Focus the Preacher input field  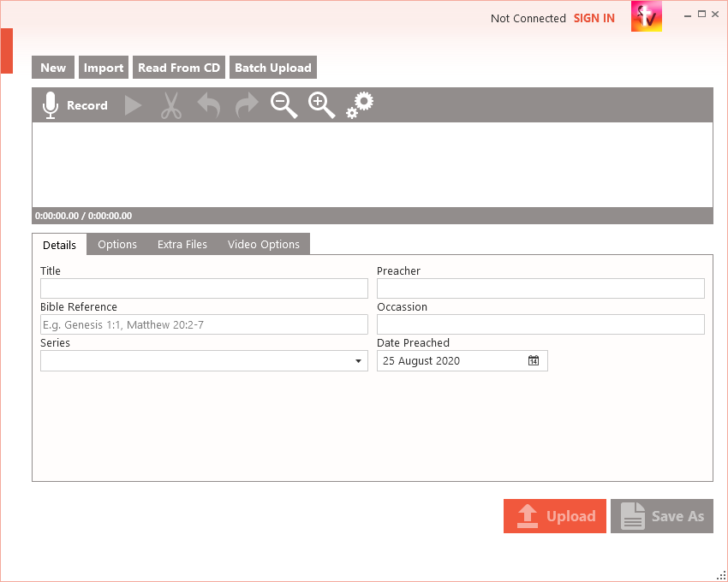tap(540, 288)
